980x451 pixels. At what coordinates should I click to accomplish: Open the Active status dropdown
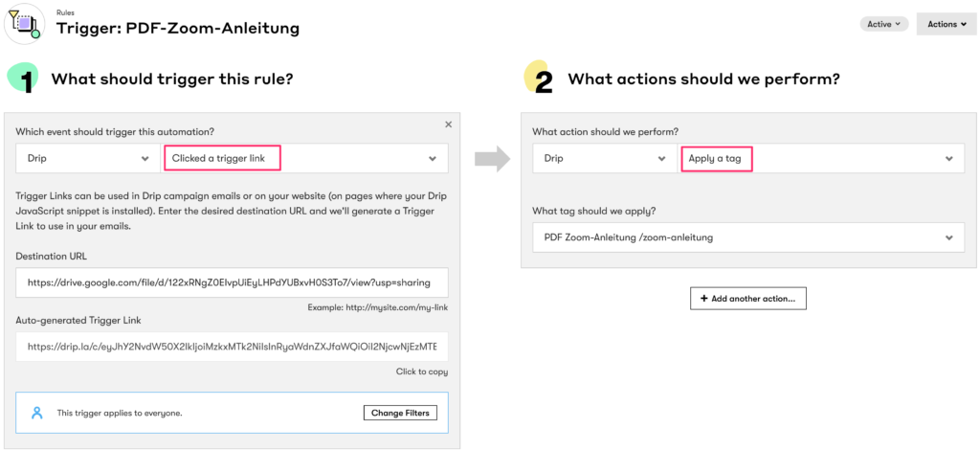point(882,24)
